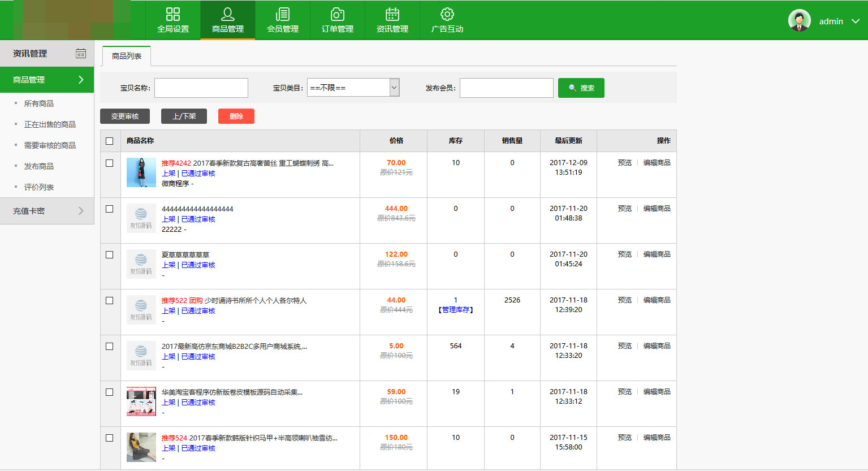Switch to the 商品列表 tab

pyautogui.click(x=127, y=56)
